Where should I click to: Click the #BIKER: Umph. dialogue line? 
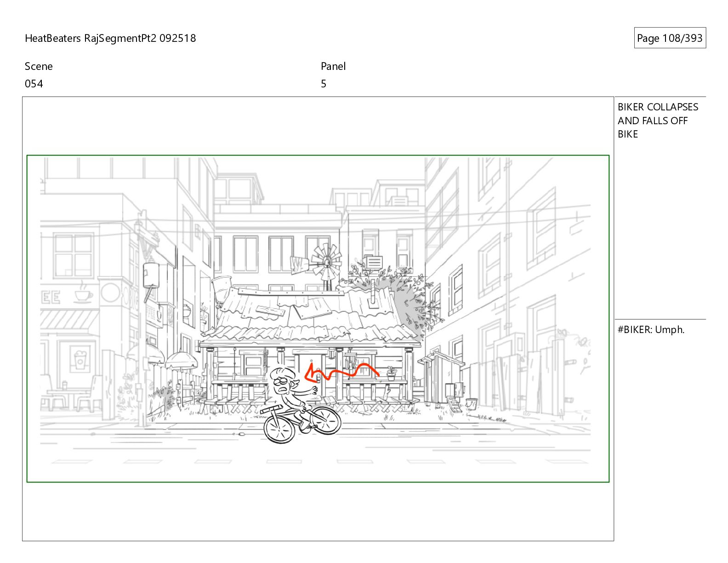pyautogui.click(x=651, y=329)
